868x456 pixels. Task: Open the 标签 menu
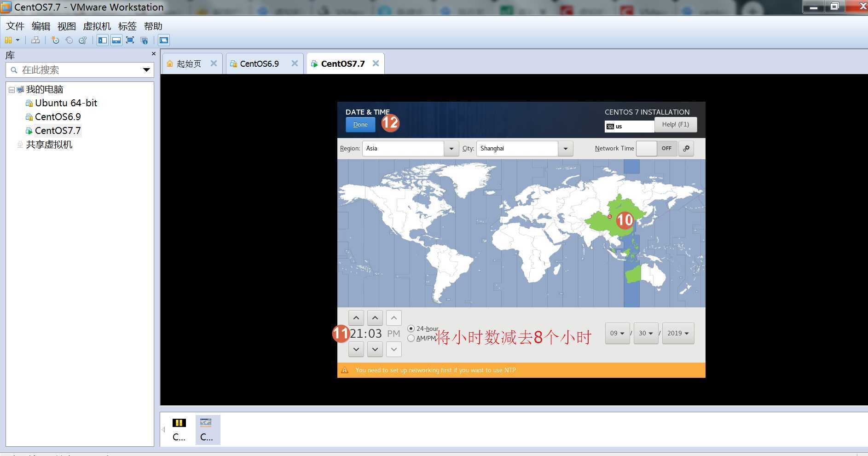127,26
